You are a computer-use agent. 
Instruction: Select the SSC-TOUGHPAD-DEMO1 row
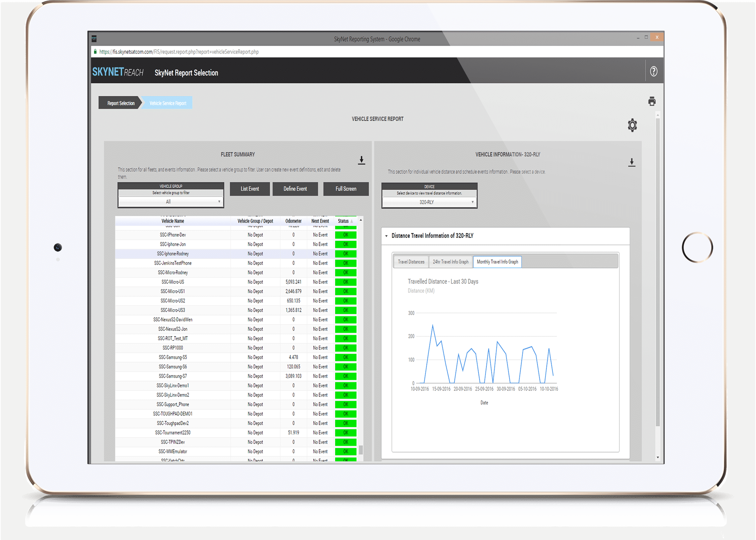coord(236,414)
